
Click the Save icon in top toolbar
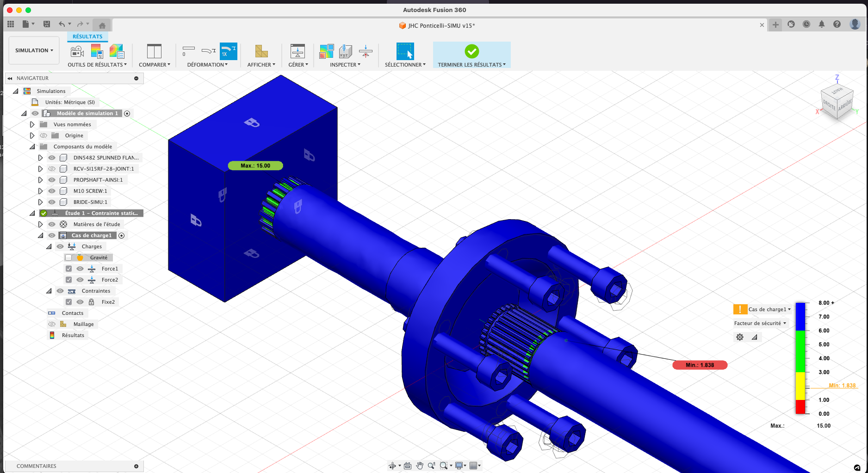pyautogui.click(x=47, y=24)
